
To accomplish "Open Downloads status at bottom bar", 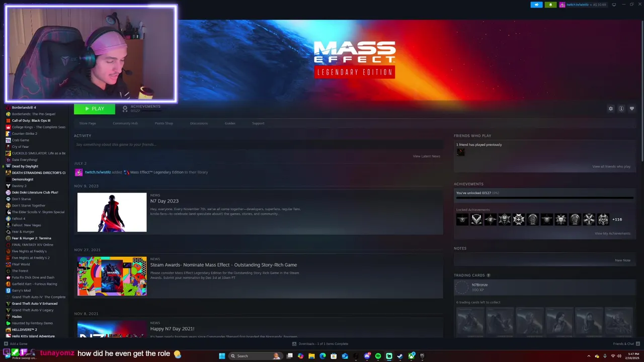I will coord(320,344).
